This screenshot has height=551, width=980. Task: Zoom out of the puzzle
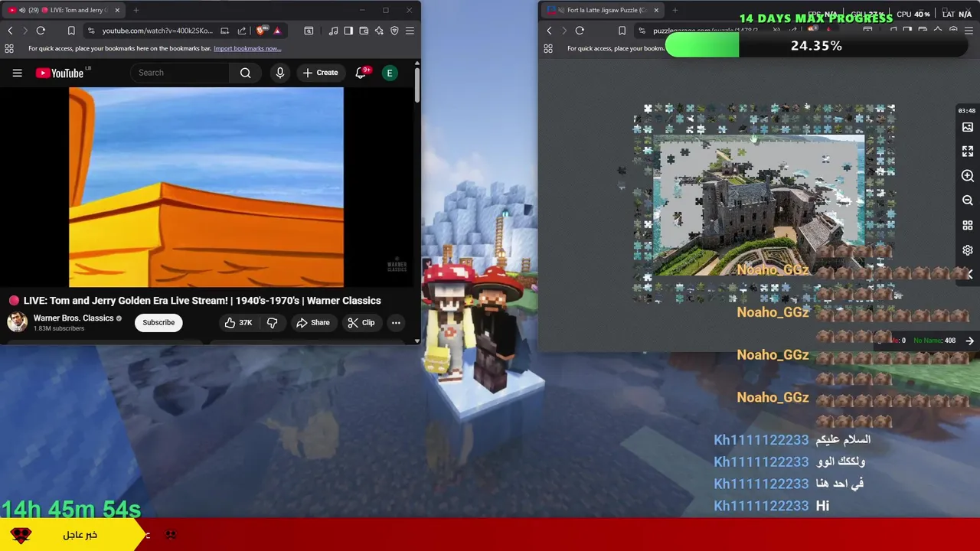968,201
